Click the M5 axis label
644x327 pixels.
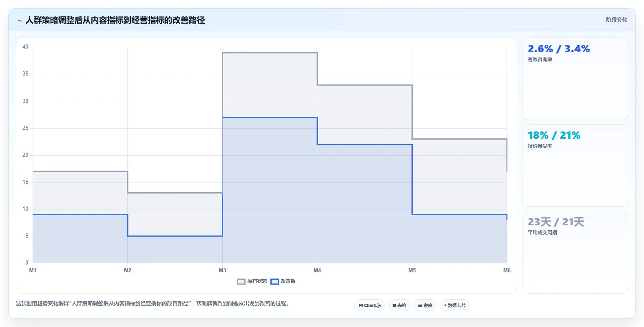pos(412,270)
